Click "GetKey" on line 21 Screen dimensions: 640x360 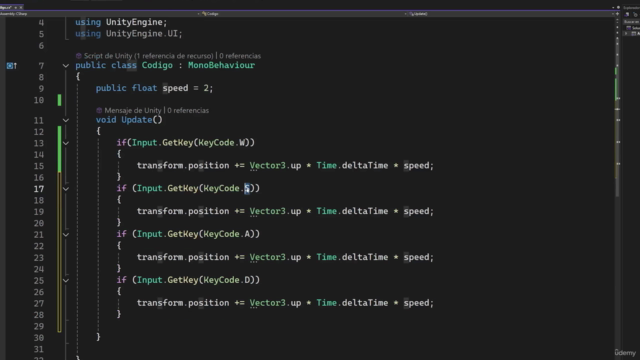coord(182,234)
